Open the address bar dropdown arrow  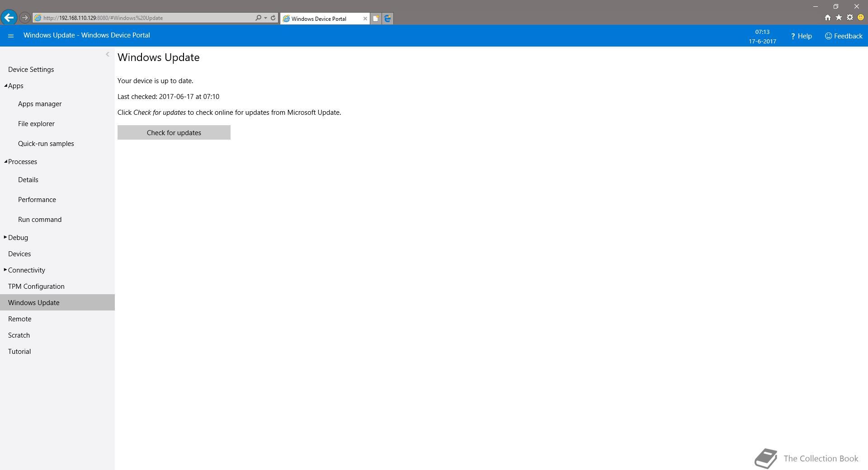(265, 18)
